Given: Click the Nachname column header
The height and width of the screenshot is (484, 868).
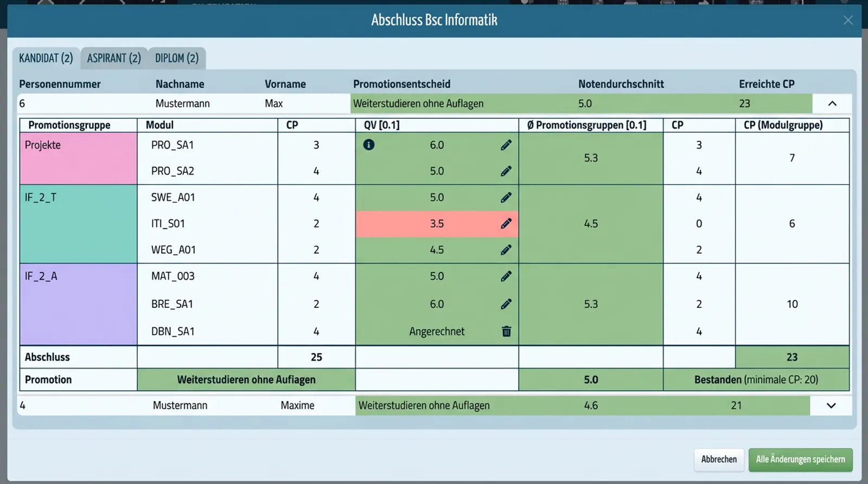Looking at the screenshot, I should pyautogui.click(x=180, y=84).
